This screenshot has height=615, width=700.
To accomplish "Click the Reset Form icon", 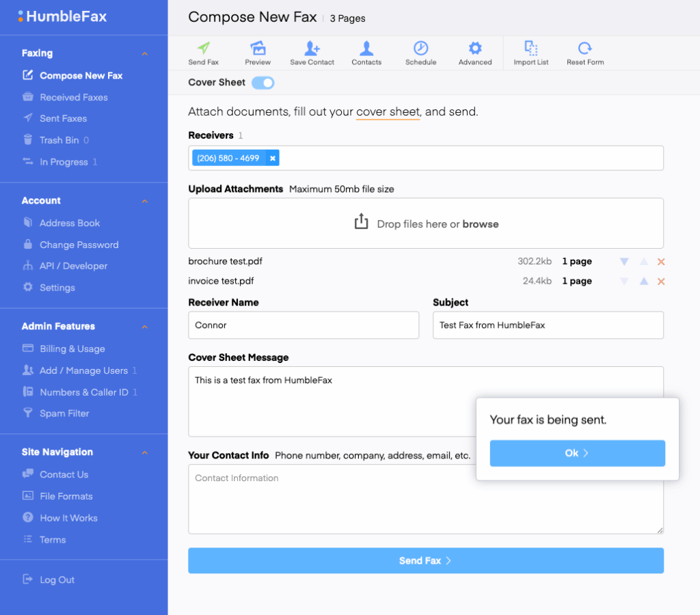I will (584, 49).
